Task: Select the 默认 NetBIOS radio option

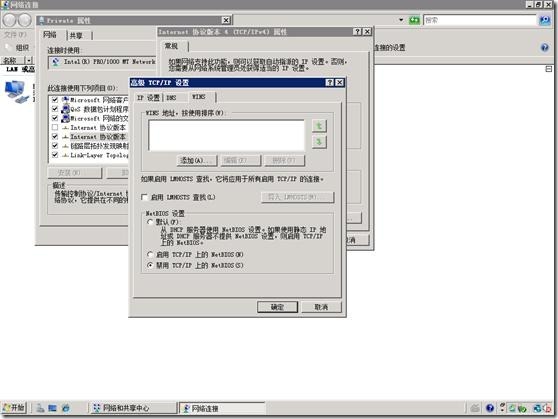Action: pos(150,222)
